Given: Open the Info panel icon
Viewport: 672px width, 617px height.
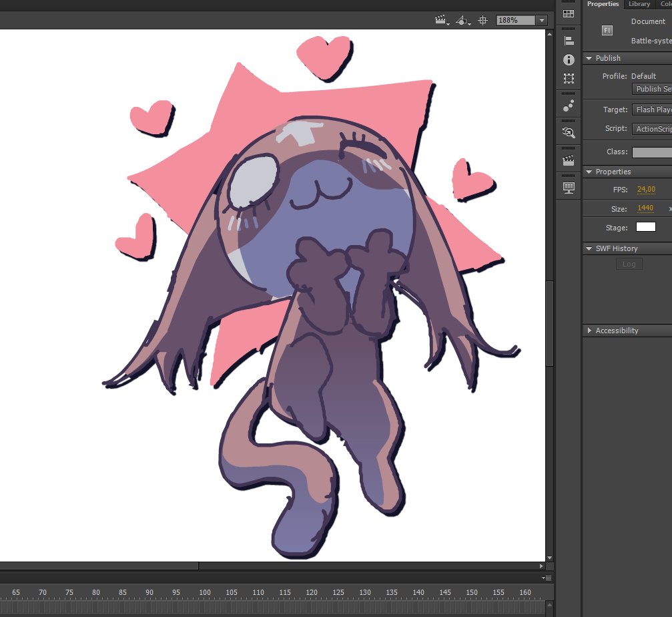Looking at the screenshot, I should point(569,59).
